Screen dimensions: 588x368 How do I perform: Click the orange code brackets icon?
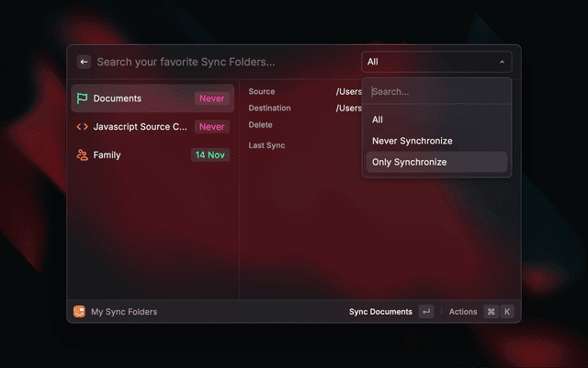tap(82, 127)
